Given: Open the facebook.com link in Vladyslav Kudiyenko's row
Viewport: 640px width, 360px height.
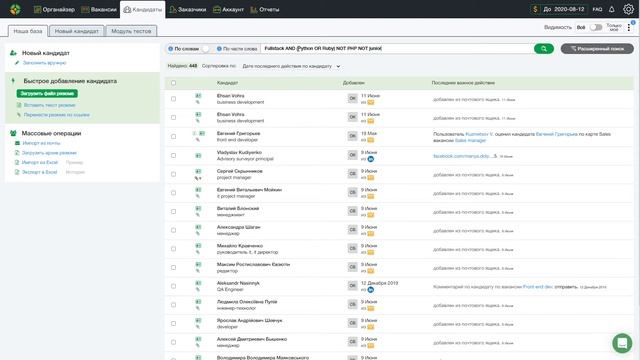Looking at the screenshot, I should pos(465,156).
